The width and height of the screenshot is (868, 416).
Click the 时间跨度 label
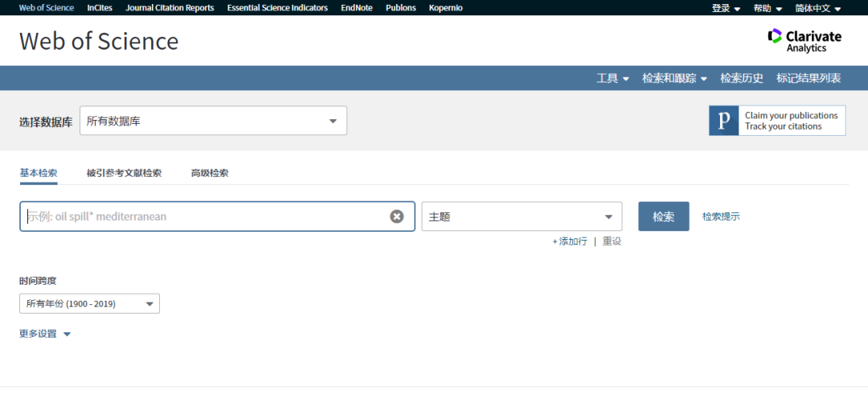pos(38,281)
